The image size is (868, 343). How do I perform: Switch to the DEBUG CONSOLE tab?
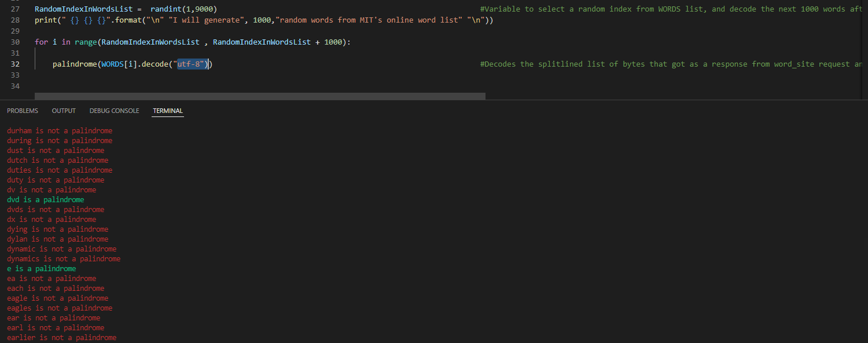pyautogui.click(x=114, y=111)
